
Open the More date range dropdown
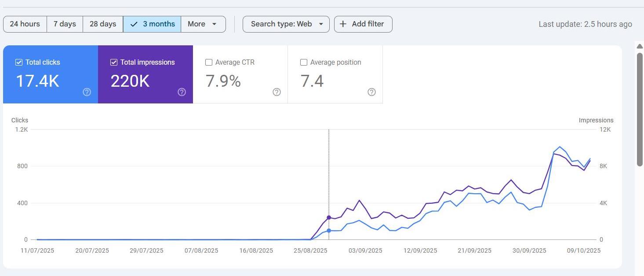click(x=203, y=24)
